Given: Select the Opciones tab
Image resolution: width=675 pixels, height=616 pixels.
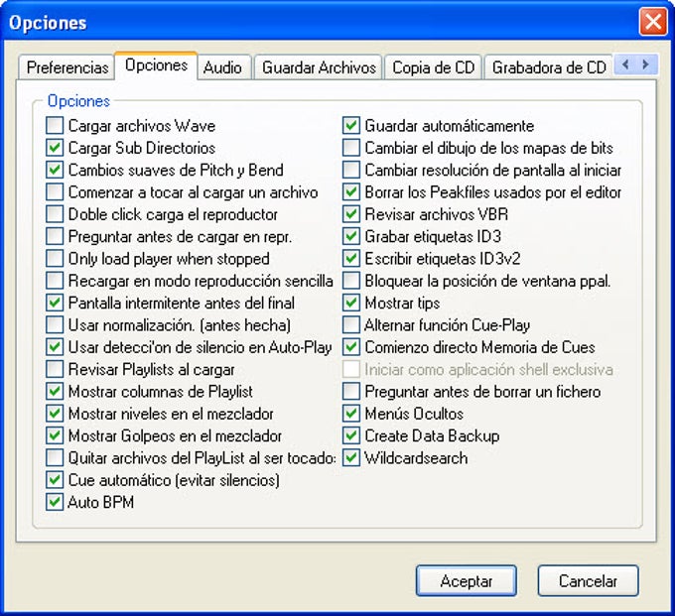Looking at the screenshot, I should click(156, 65).
